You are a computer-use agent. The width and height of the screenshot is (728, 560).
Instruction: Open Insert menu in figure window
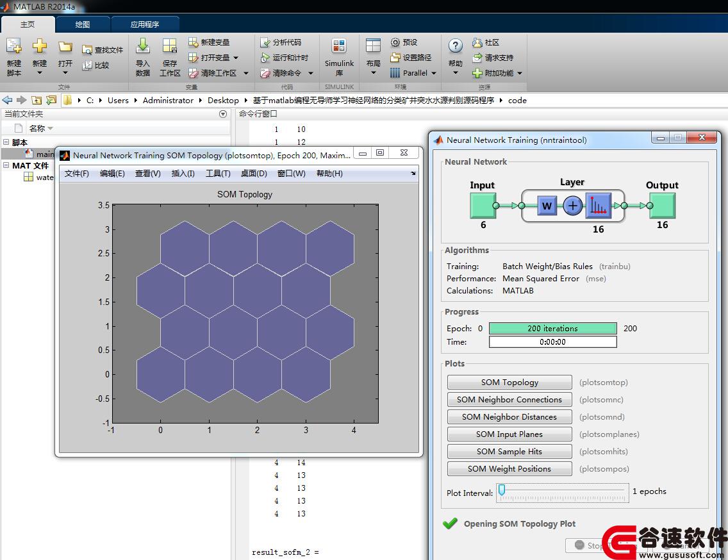(x=183, y=174)
